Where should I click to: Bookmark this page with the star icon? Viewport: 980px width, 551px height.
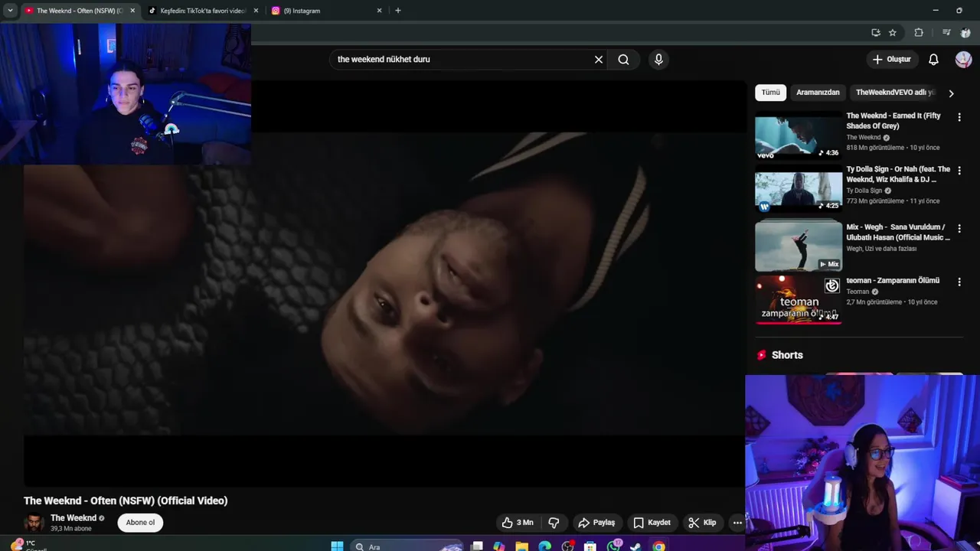click(x=893, y=33)
